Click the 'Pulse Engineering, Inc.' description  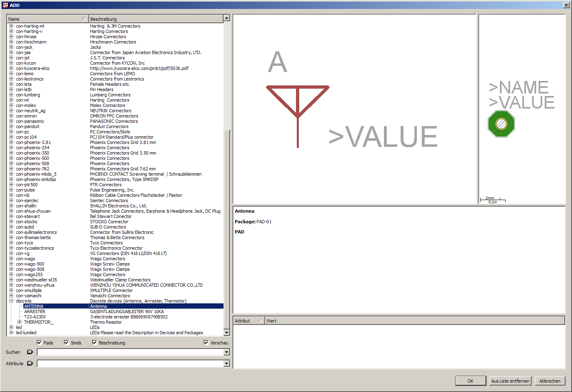pos(112,190)
